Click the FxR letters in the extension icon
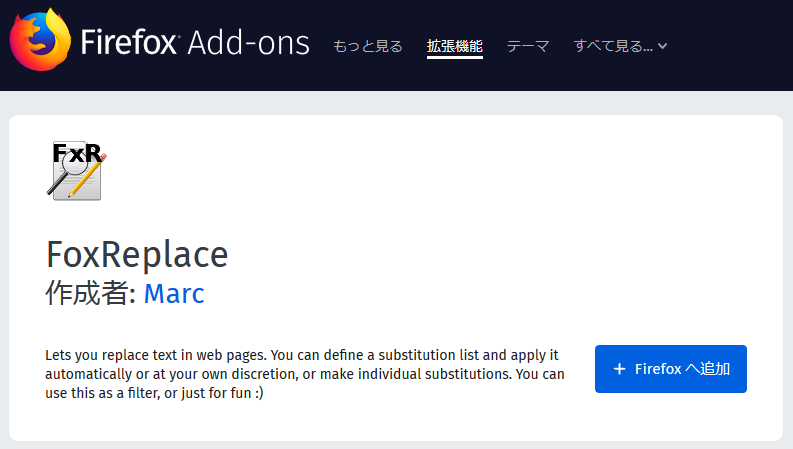This screenshot has width=793, height=449. point(76,153)
